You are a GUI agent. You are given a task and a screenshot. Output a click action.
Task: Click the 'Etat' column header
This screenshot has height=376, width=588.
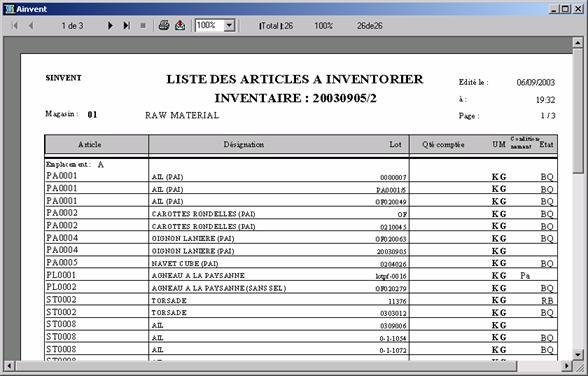point(546,144)
